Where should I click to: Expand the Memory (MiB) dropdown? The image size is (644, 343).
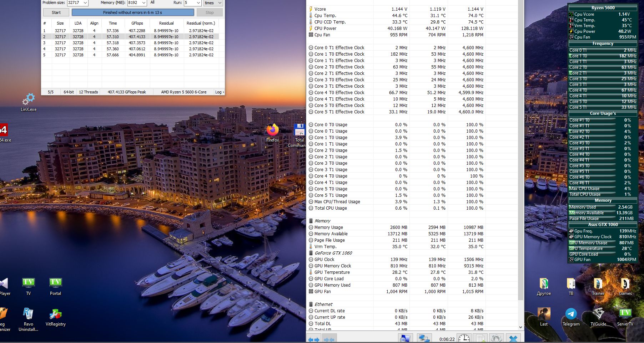coord(144,3)
